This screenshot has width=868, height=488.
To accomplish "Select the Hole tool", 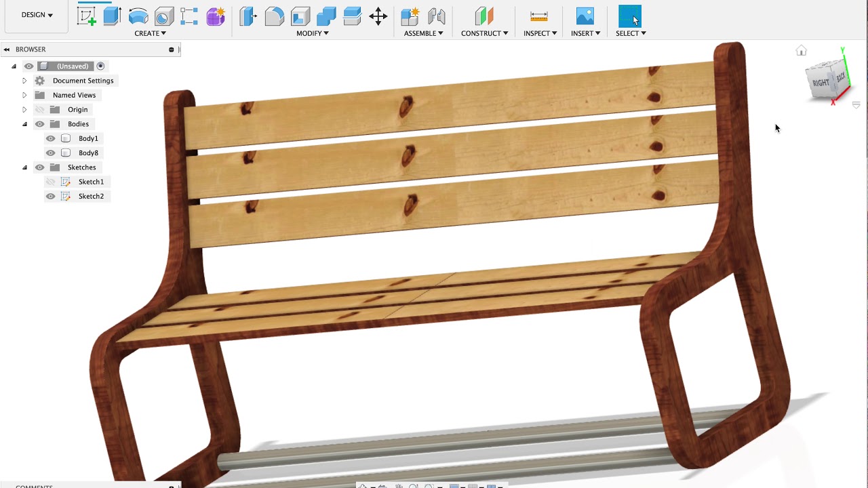I will (164, 16).
